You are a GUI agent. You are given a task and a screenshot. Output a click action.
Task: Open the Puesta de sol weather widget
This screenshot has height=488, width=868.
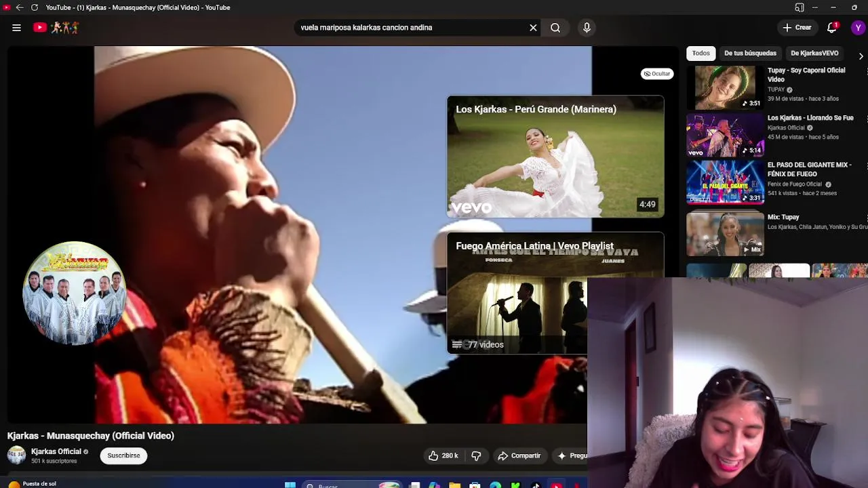[33, 484]
